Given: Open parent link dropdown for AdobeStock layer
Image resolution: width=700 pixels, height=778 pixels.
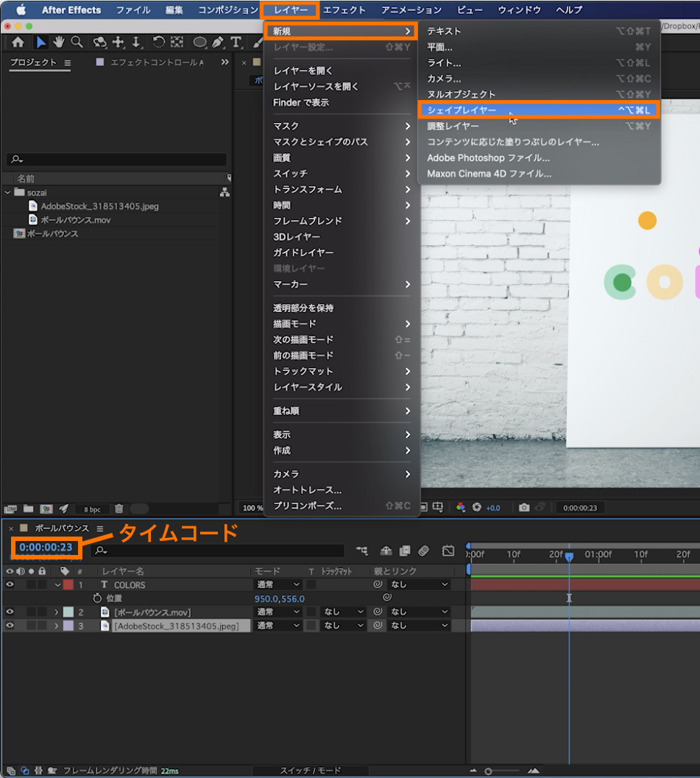Looking at the screenshot, I should click(x=420, y=626).
